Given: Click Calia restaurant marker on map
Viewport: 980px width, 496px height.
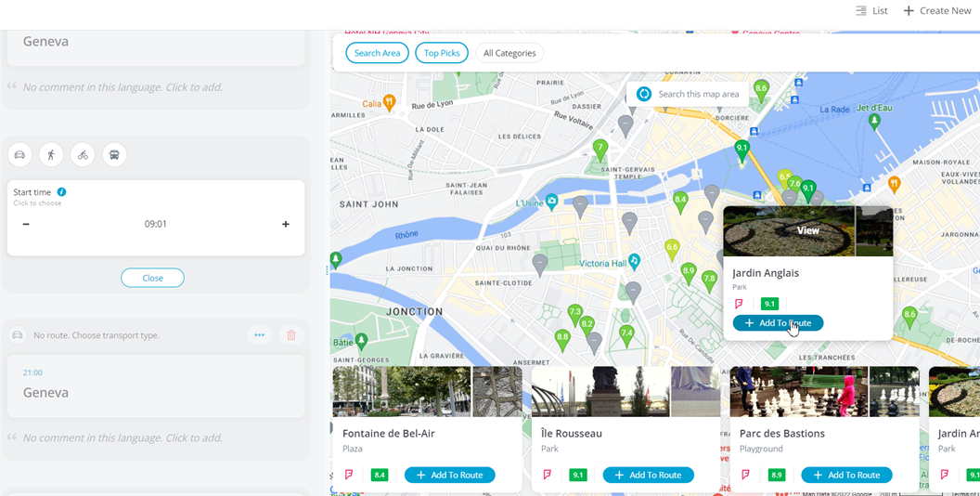Looking at the screenshot, I should (x=390, y=102).
